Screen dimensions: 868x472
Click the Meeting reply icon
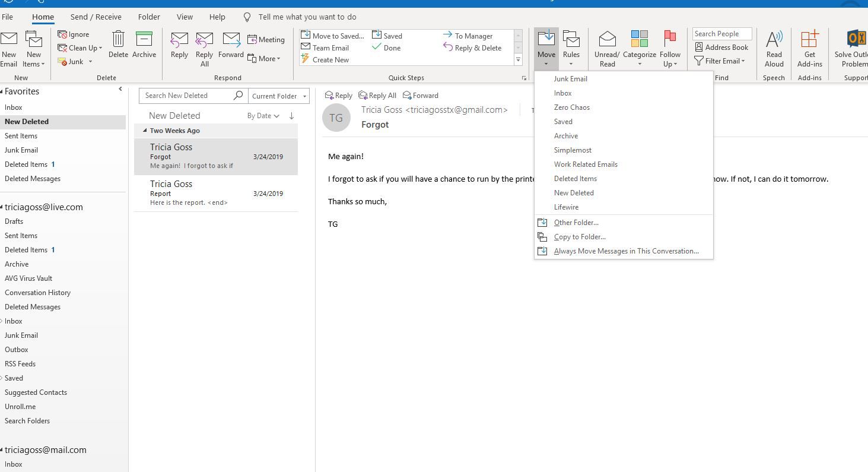pos(252,40)
